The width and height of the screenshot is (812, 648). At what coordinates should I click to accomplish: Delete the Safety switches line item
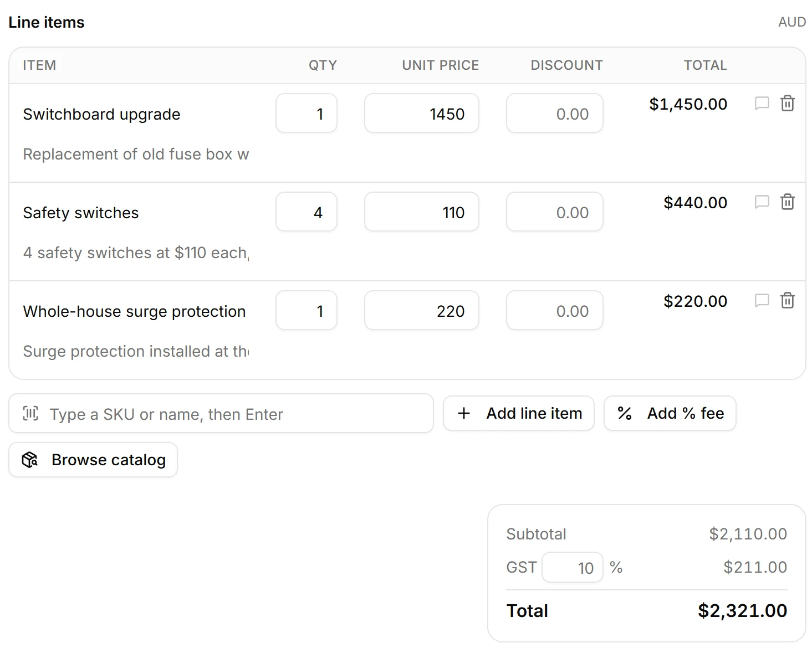coord(788,202)
